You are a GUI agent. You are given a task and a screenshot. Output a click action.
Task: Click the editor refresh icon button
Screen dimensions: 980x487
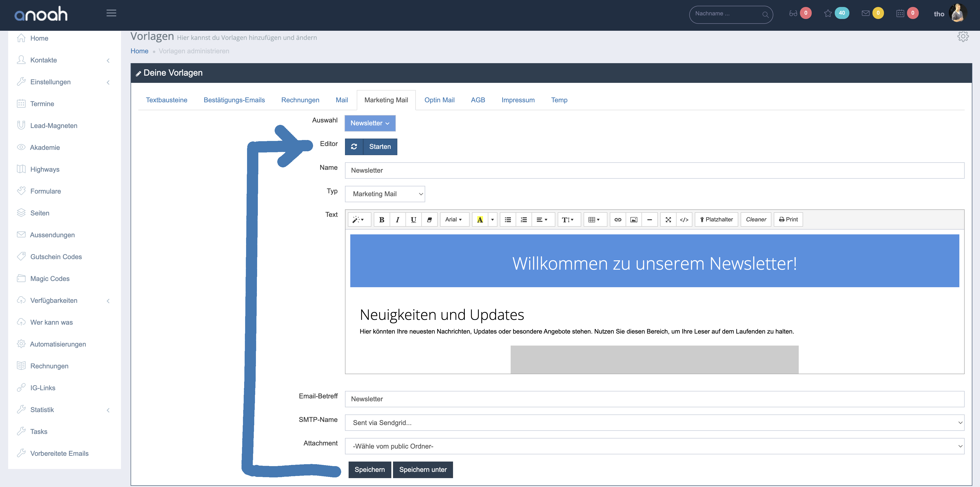click(x=354, y=146)
